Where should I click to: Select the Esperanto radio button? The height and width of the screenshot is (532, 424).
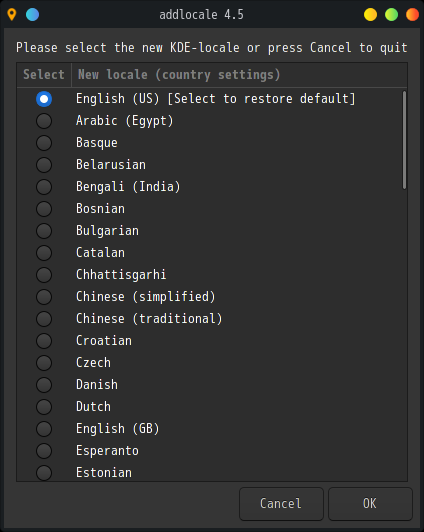point(44,451)
